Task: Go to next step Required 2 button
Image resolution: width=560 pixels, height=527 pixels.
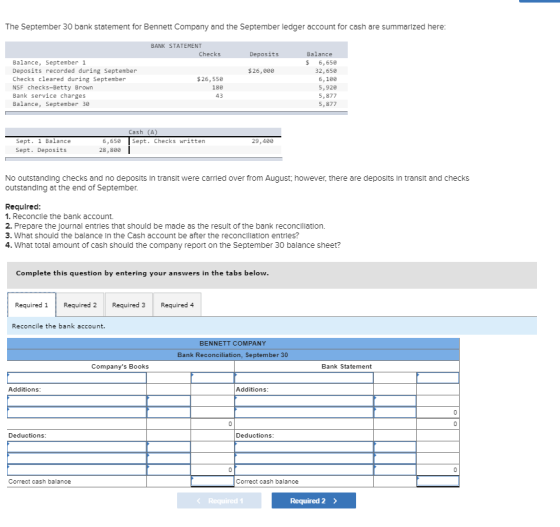Action: 314,501
